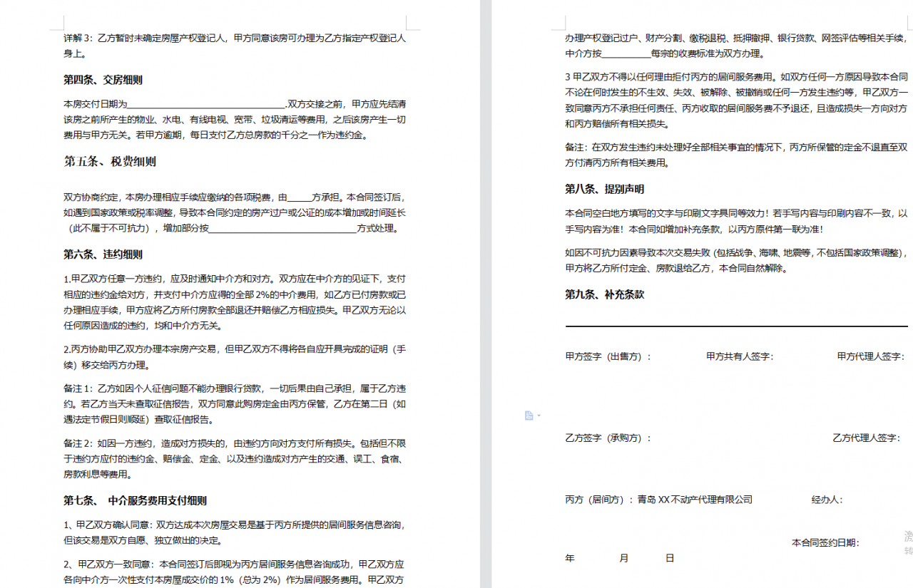Click the heading "第八条、提别声明"
The width and height of the screenshot is (913, 588).
[x=605, y=189]
